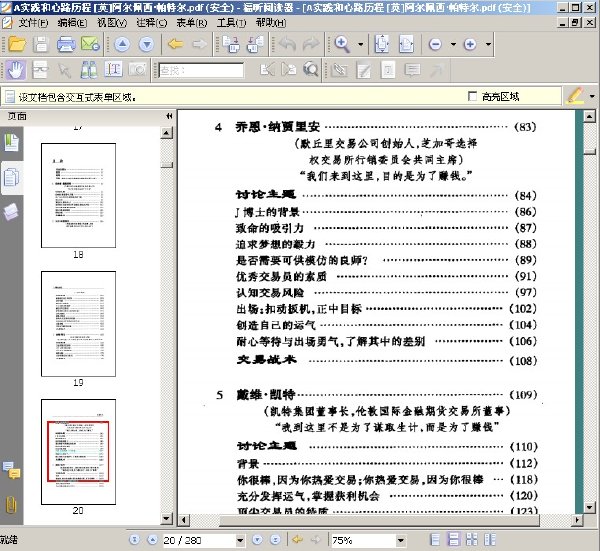Click Fit Page toolbar icon
This screenshot has height=551, width=600.
point(382,44)
